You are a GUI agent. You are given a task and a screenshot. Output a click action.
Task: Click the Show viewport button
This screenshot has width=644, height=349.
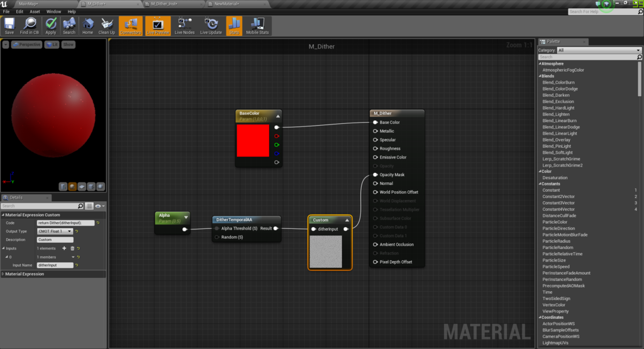click(x=68, y=45)
